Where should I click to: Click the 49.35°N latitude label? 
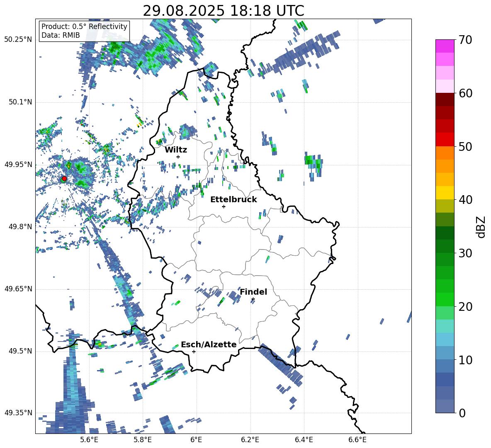18,413
